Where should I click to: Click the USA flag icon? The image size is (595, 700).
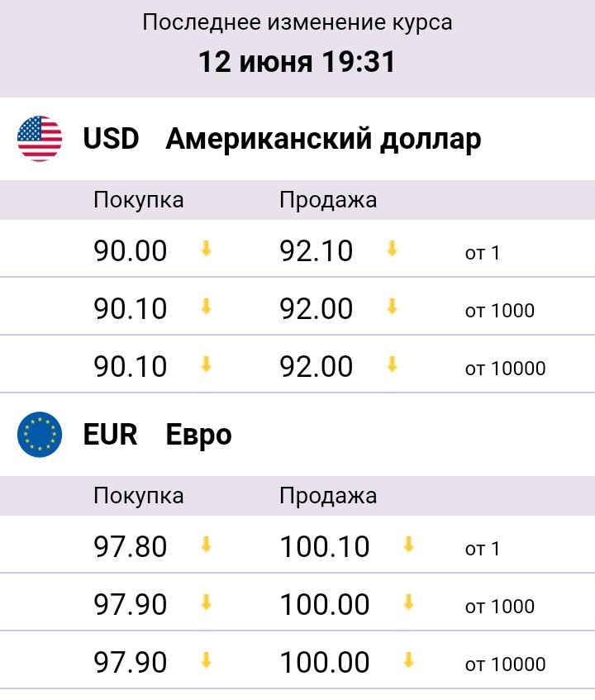click(x=40, y=139)
